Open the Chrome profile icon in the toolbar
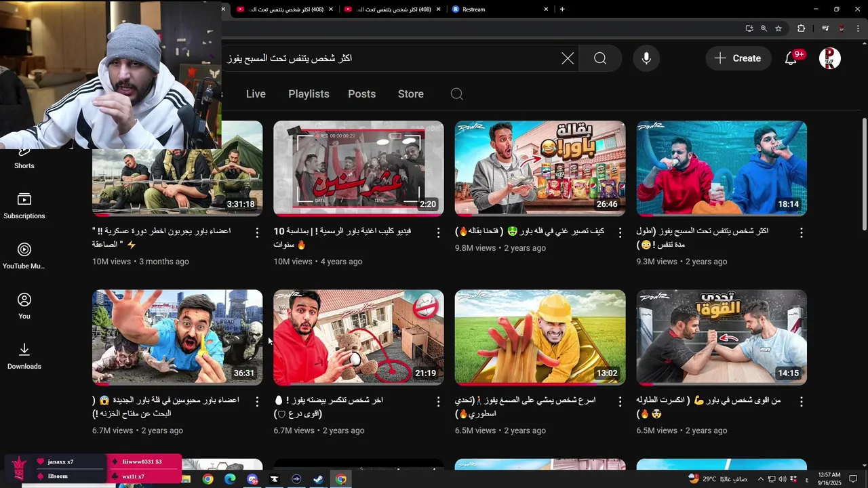The image size is (868, 488). [x=842, y=28]
